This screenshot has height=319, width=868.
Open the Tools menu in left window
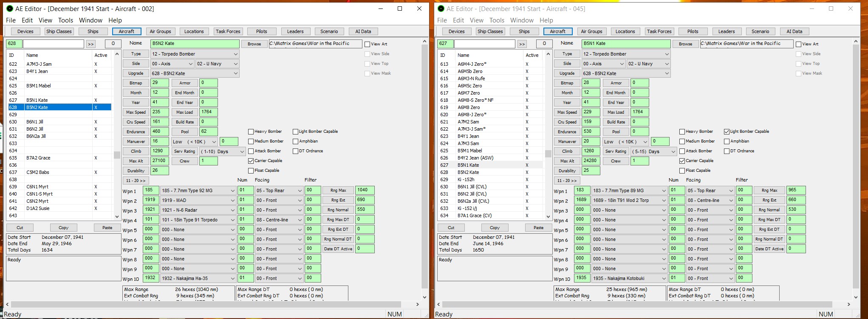tap(65, 20)
